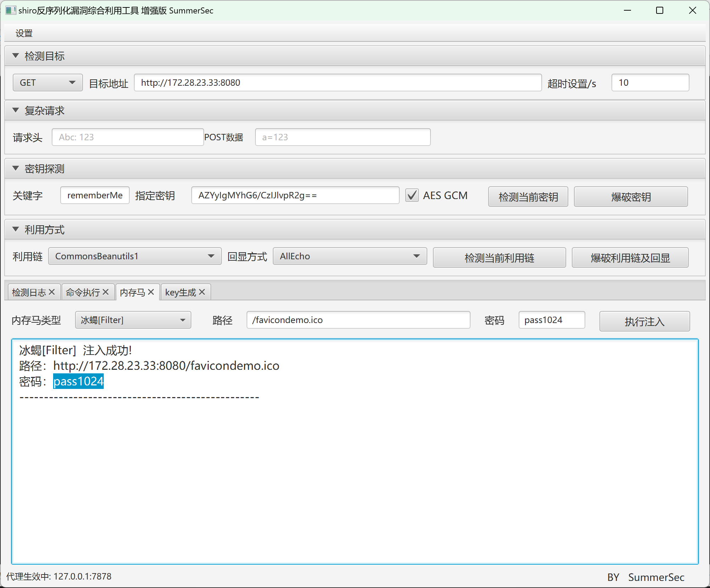Close the 检测日志 tab with its X icon
This screenshot has height=588, width=710.
click(x=52, y=292)
